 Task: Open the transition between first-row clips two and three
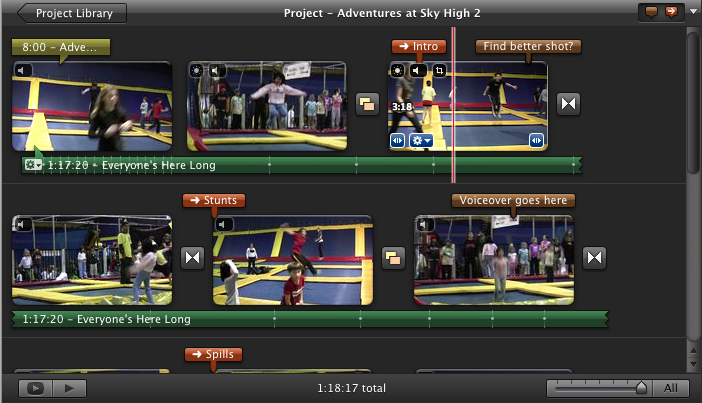click(367, 105)
